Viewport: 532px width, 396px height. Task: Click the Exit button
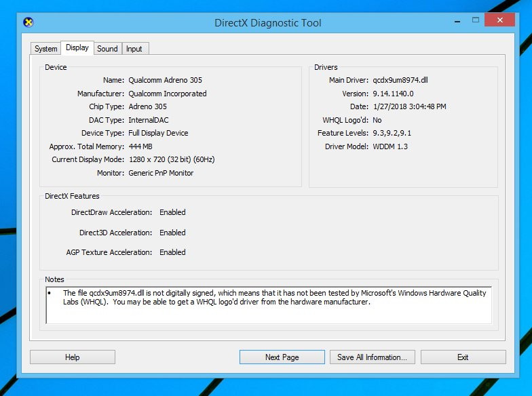click(x=463, y=357)
